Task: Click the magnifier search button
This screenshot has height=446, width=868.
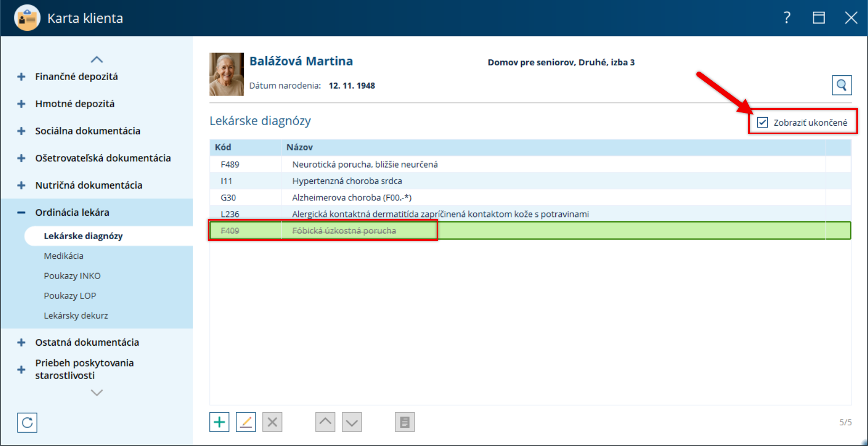Action: point(842,85)
